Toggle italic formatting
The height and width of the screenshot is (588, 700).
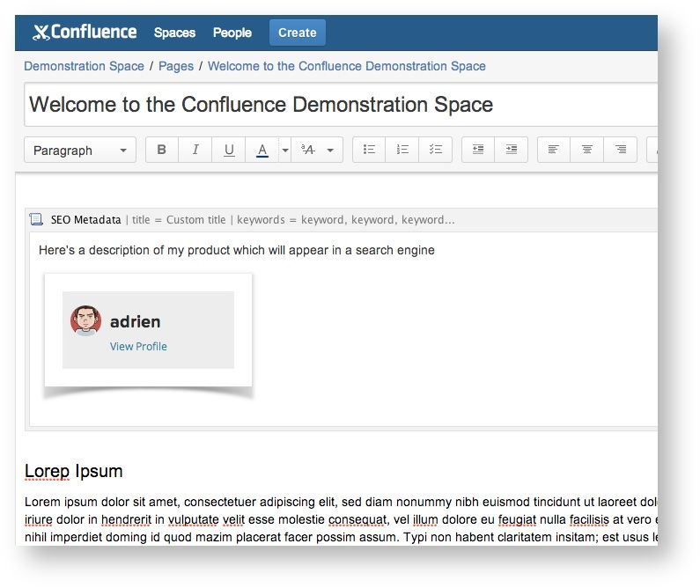click(195, 150)
